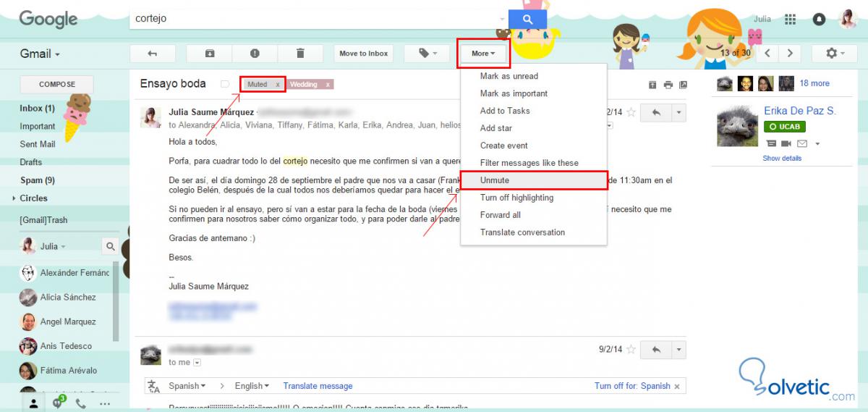Image resolution: width=868 pixels, height=412 pixels.
Task: Open the Gmail product dropdown
Action: coord(40,54)
